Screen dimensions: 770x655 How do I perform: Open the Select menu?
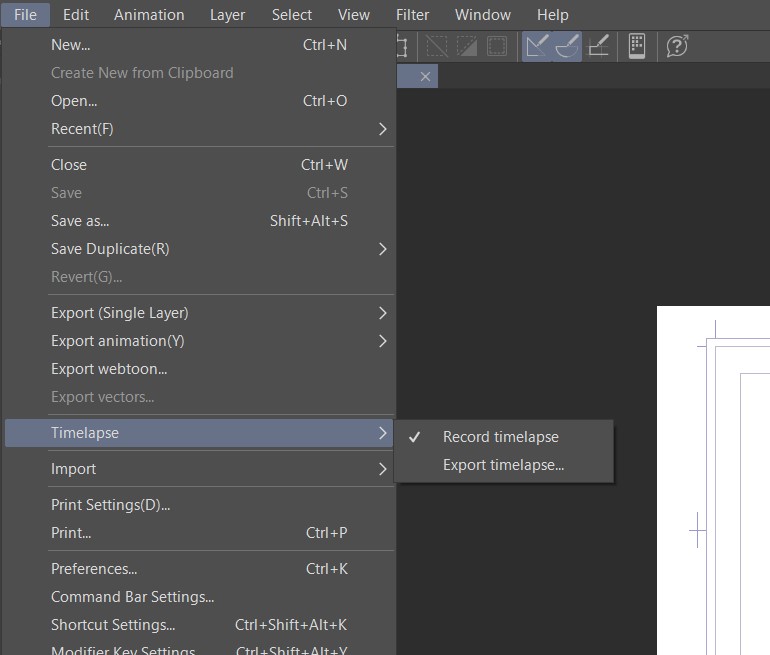pyautogui.click(x=292, y=15)
